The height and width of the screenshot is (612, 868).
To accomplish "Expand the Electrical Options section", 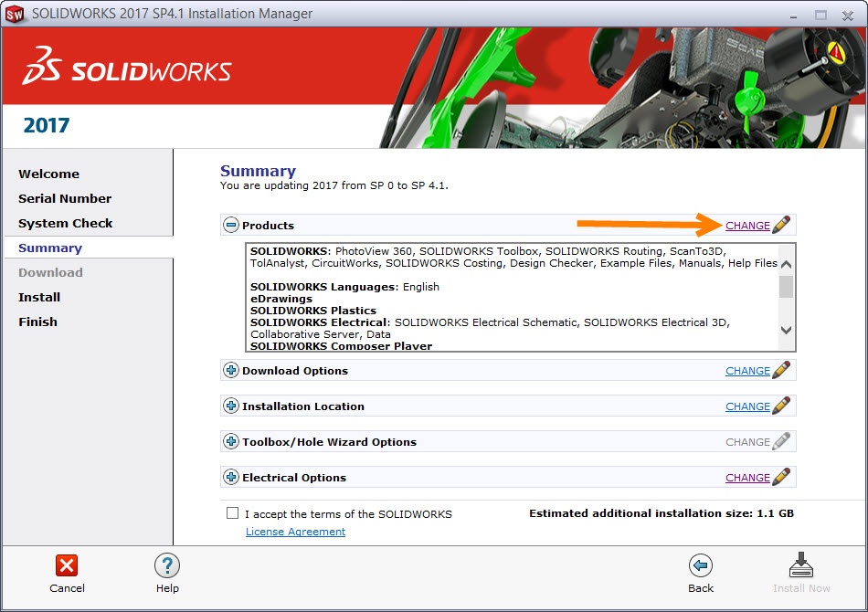I will pos(231,478).
